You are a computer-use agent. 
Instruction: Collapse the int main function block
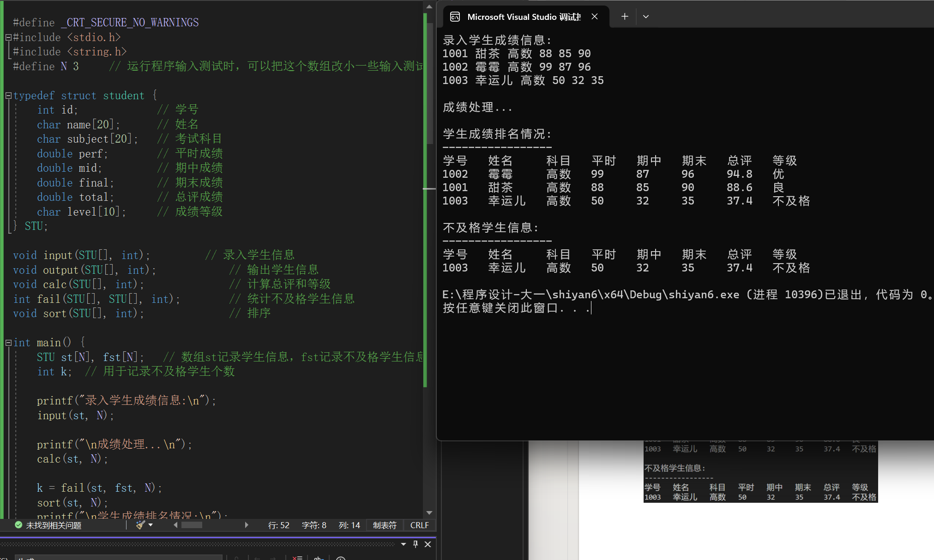(x=8, y=343)
